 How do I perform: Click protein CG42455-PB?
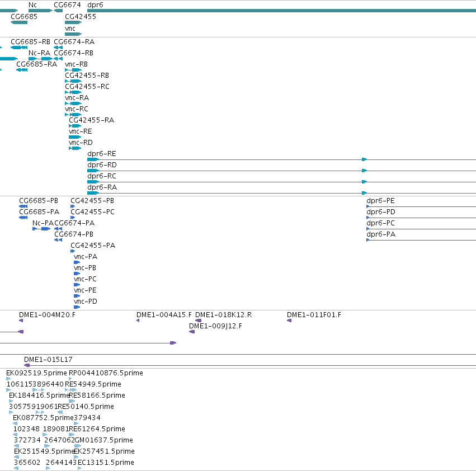[92, 201]
